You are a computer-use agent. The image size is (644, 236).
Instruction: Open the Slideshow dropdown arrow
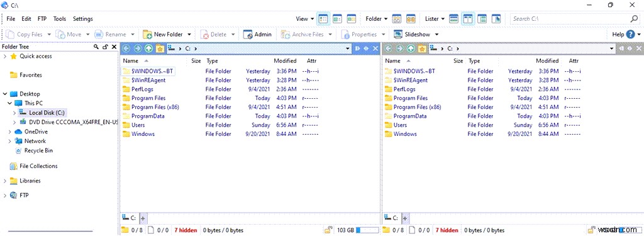436,35
